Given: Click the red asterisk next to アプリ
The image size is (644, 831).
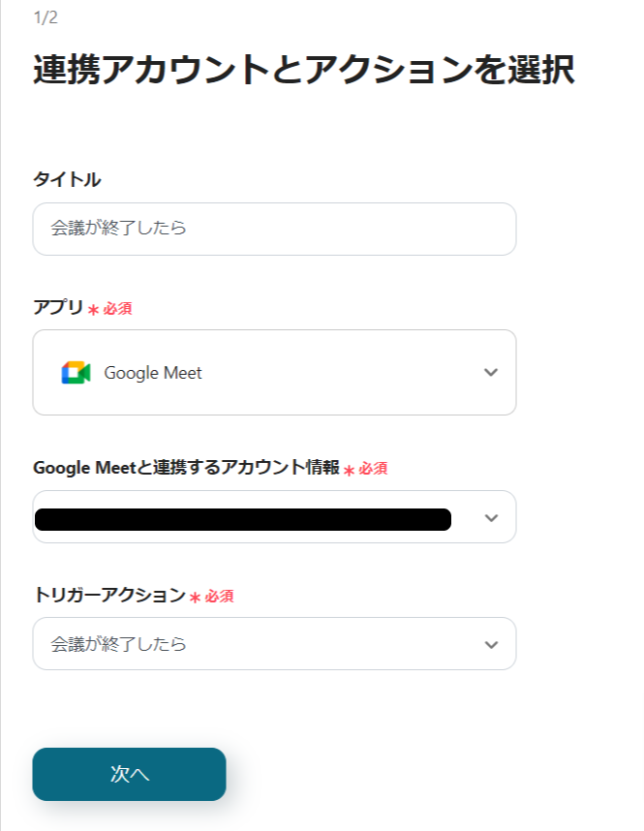Looking at the screenshot, I should (93, 310).
